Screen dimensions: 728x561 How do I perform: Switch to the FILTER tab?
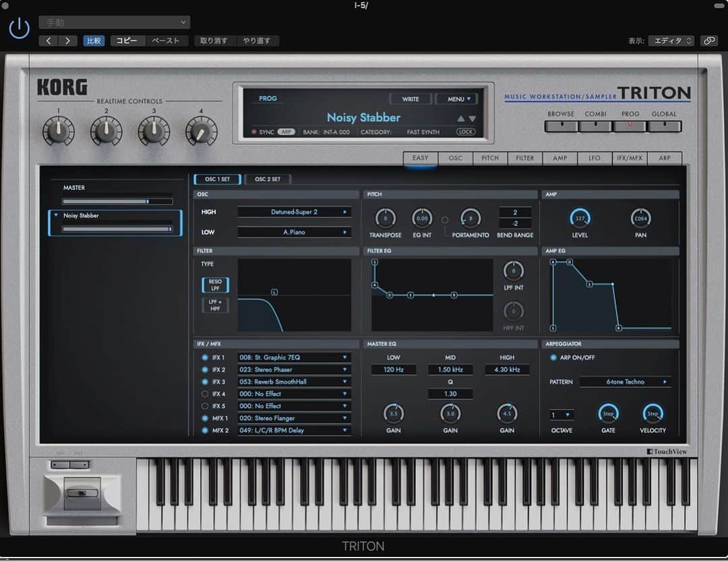525,158
